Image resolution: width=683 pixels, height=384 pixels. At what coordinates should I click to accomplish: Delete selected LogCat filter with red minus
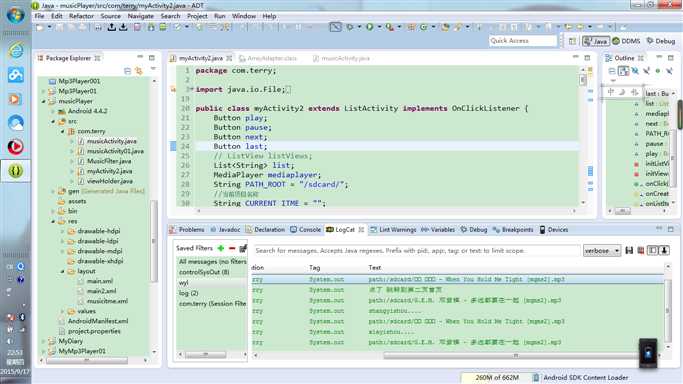pos(232,248)
